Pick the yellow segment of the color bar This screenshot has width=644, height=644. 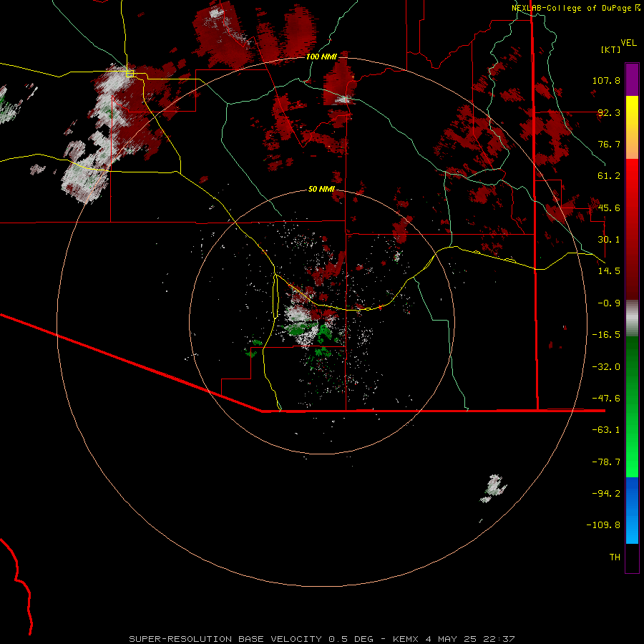632,127
